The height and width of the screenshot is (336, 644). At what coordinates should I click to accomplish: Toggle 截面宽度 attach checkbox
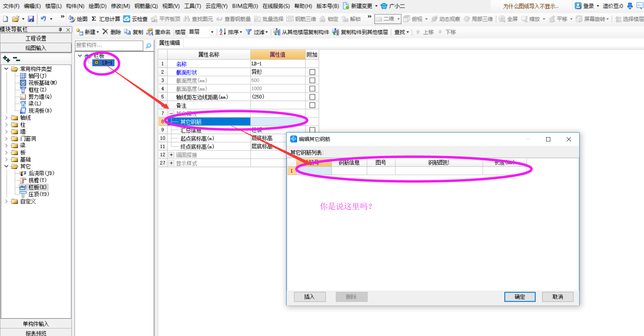pyautogui.click(x=312, y=80)
